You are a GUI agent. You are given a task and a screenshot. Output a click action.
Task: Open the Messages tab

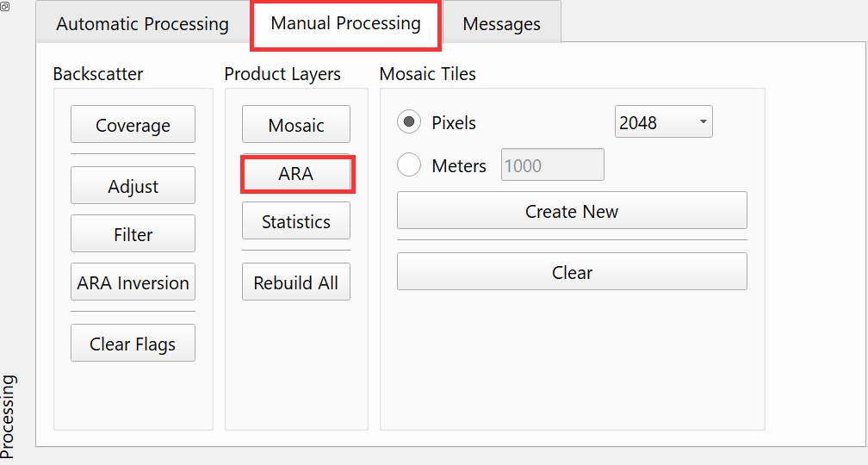point(501,24)
